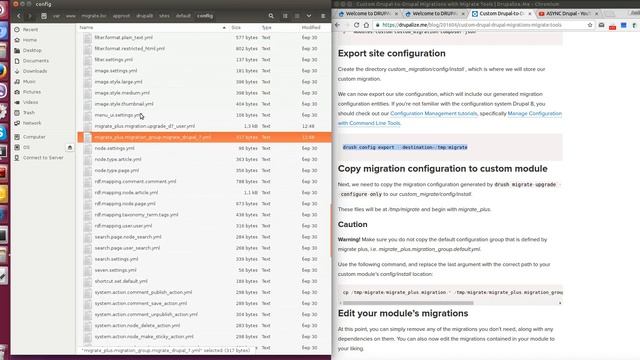Click the root drive icon in Files path bar
Image resolution: width=640 pixels, height=360 pixels.
(x=44, y=16)
